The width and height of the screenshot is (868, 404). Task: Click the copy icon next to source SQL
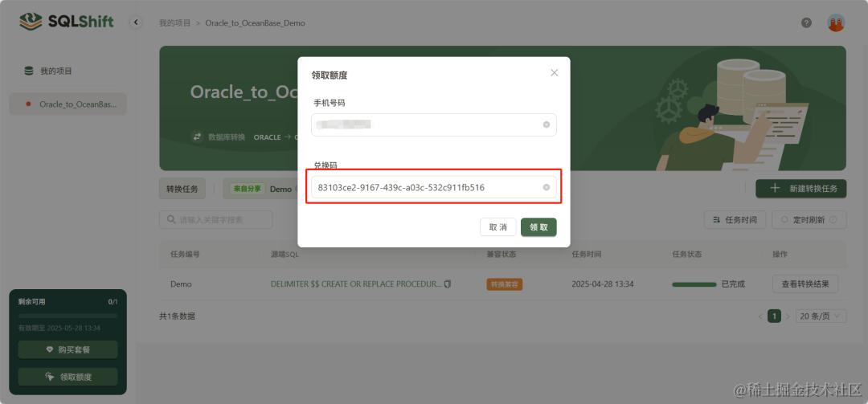(x=448, y=284)
